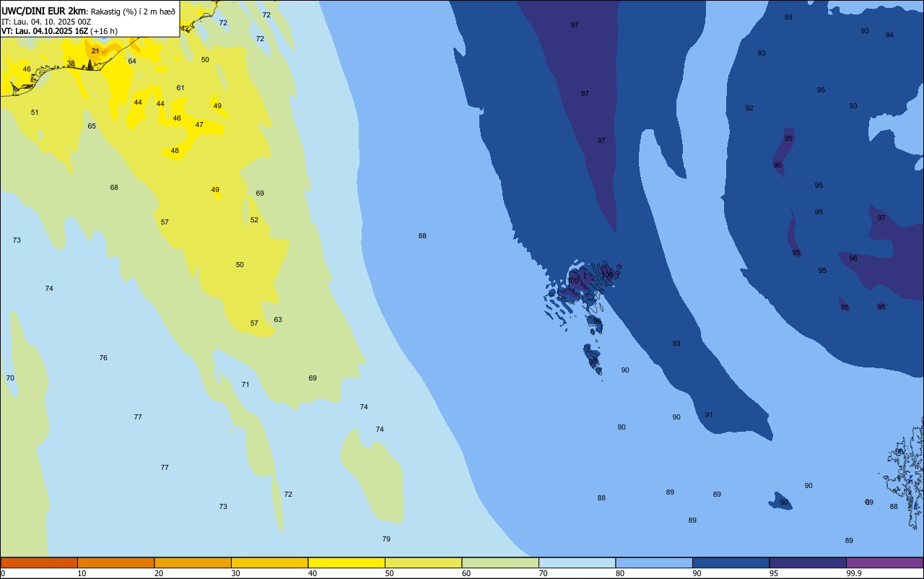Click the purple legend swatch above 99.9
Screen dimensions: 924x579
884,562
